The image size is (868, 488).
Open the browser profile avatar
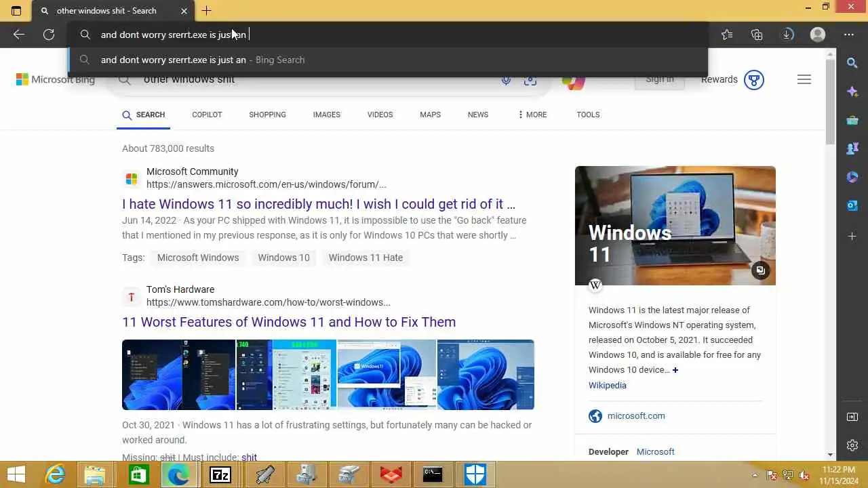[x=818, y=35]
